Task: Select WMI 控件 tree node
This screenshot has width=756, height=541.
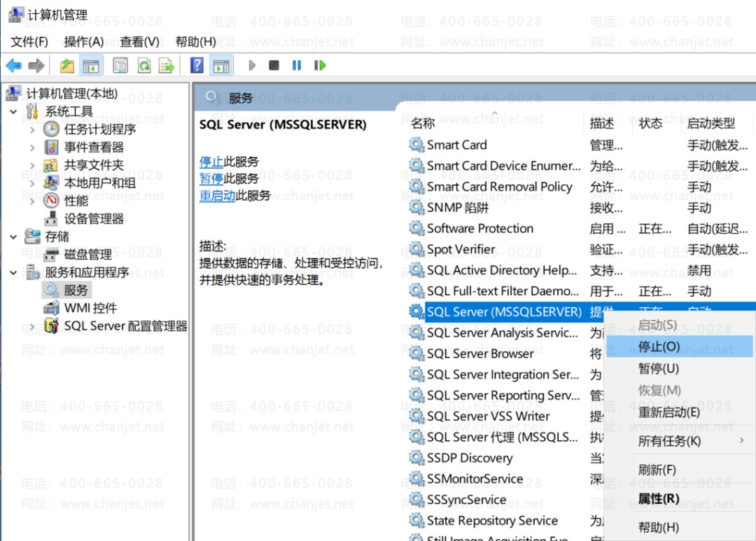Action: pos(90,308)
